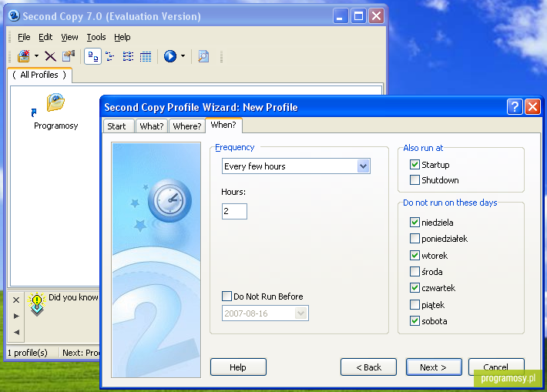Select the List view toolbar icon

click(128, 56)
